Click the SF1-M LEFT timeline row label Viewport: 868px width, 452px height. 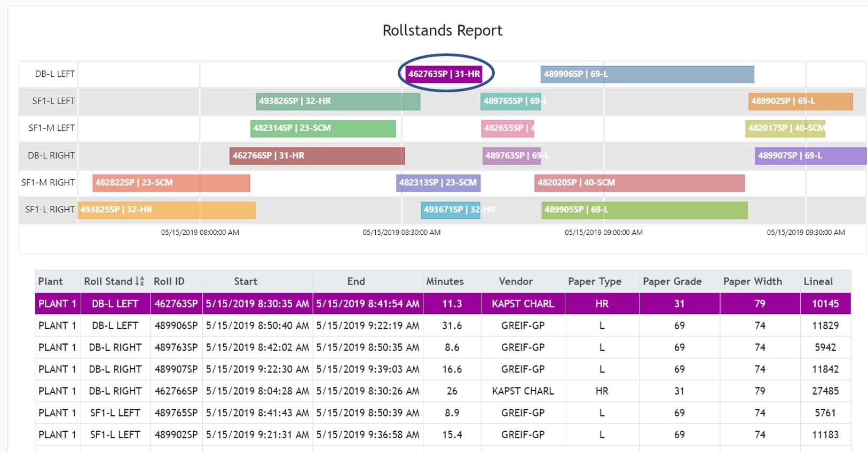click(x=51, y=128)
